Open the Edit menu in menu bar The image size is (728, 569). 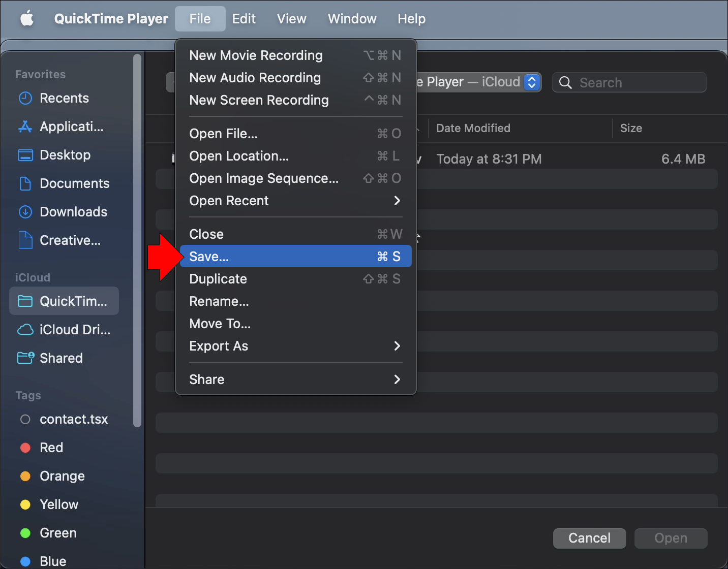[x=244, y=19]
